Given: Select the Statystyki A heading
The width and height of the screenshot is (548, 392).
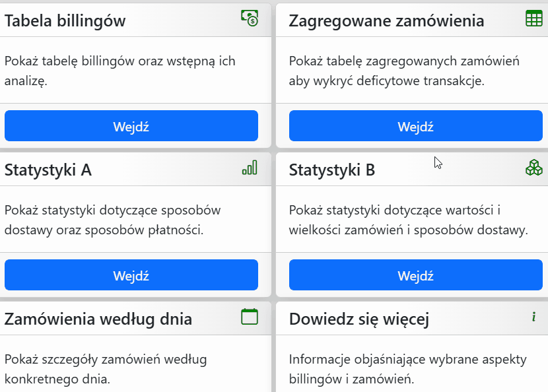Looking at the screenshot, I should 48,170.
